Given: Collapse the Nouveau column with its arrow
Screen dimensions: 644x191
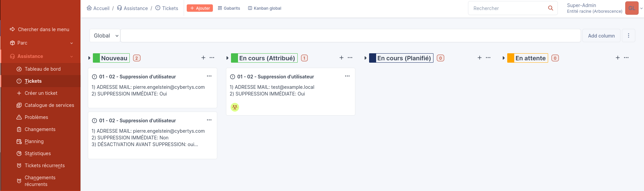Looking at the screenshot, I should click(x=90, y=58).
